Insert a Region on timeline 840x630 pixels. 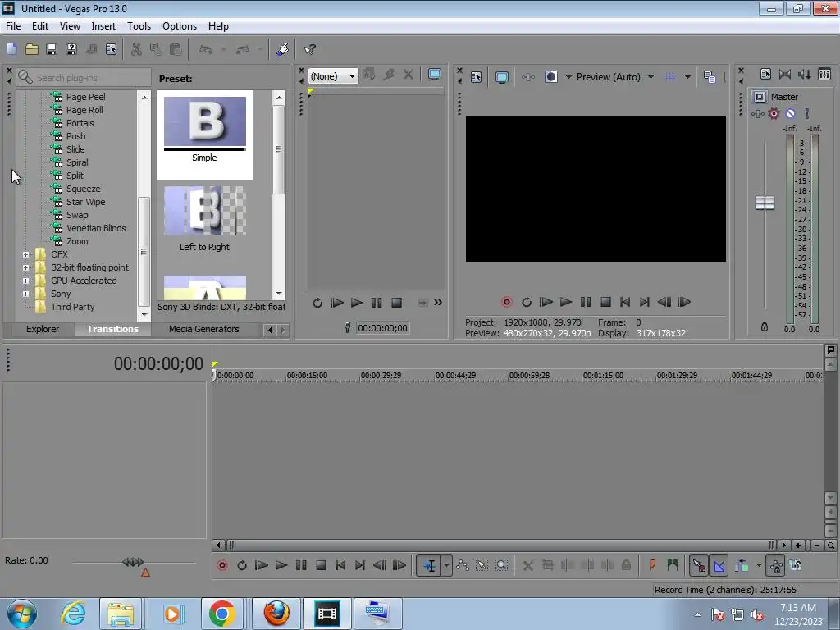point(673,565)
